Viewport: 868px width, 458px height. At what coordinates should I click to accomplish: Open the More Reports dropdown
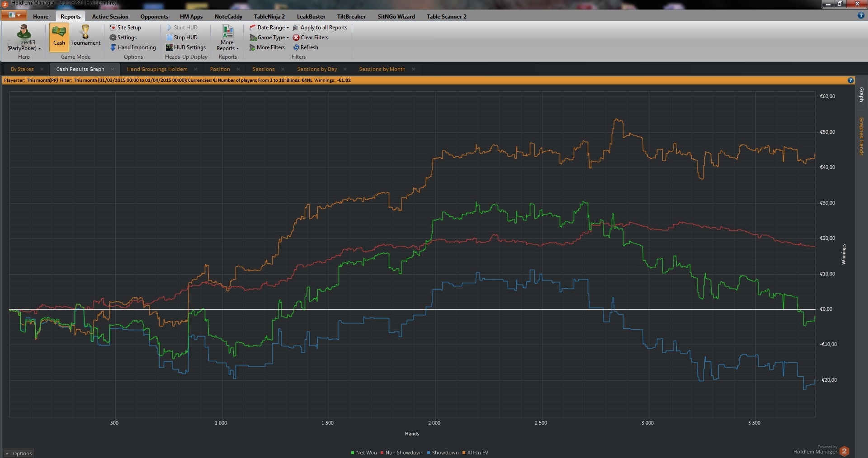coord(227,38)
